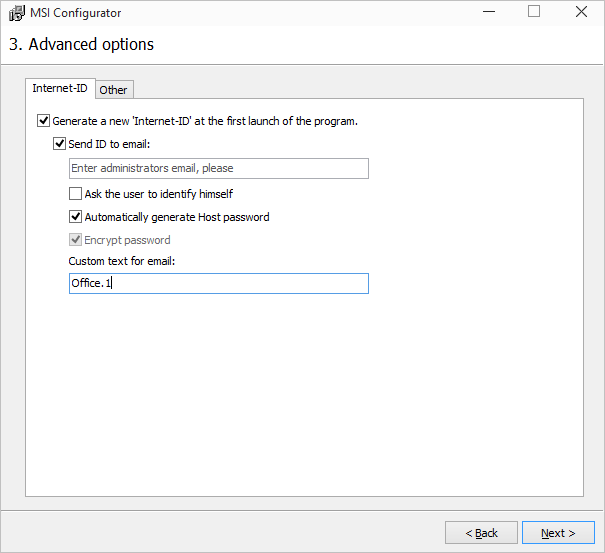The image size is (605, 553).
Task: Go back with the Back button
Action: tap(481, 533)
